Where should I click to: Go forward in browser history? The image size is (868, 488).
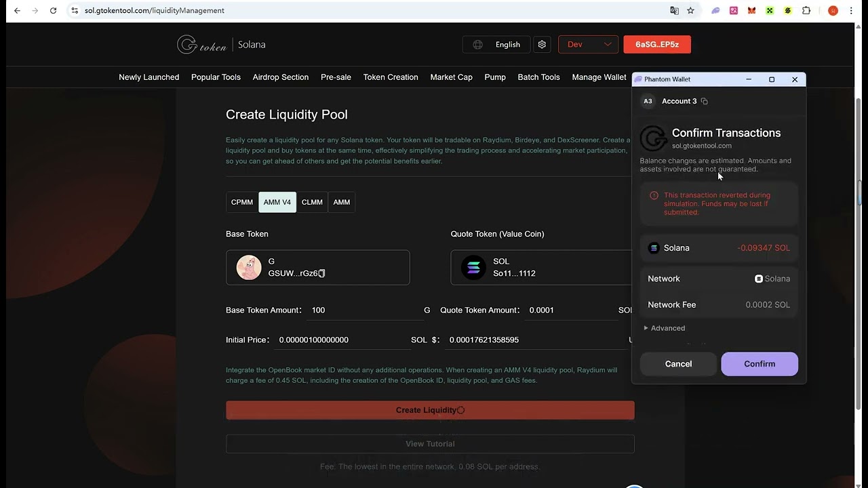point(35,10)
